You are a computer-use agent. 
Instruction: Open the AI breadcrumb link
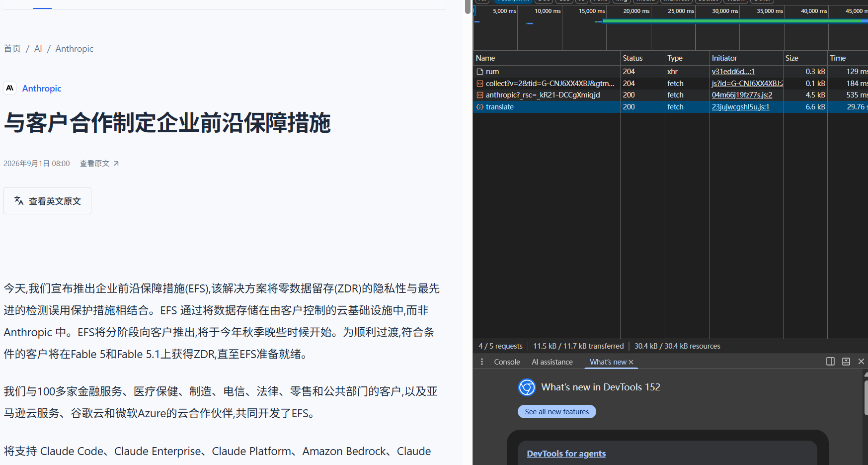click(38, 49)
